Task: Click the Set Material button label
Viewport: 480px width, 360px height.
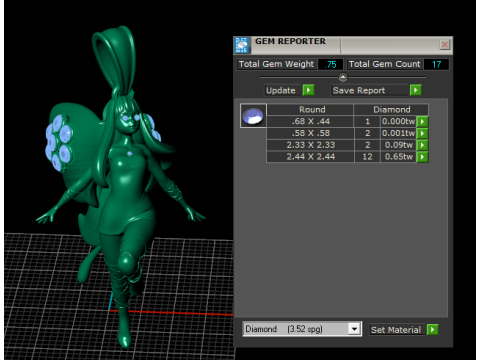Action: pyautogui.click(x=396, y=330)
